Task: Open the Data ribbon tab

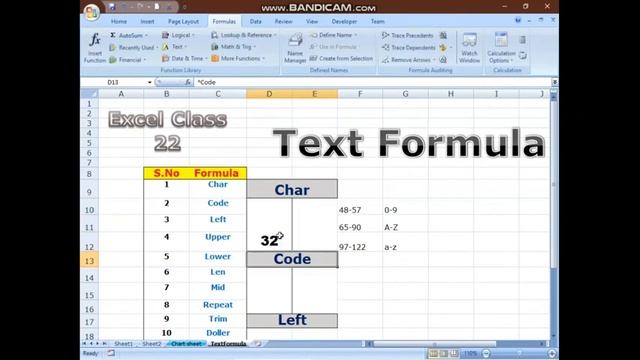Action: [256, 21]
